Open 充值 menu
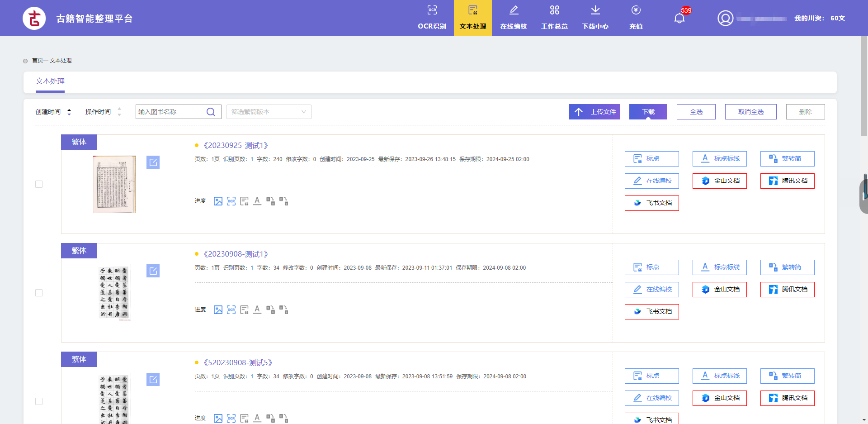This screenshot has width=868, height=424. click(636, 18)
